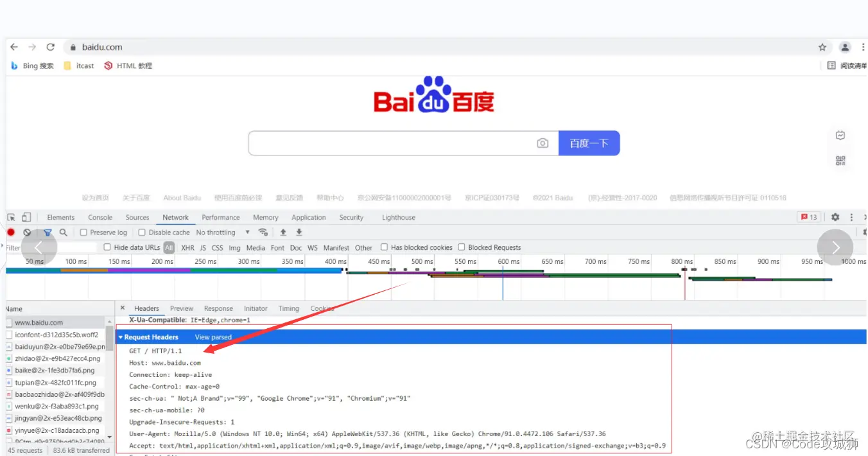Click the camera image search icon
The image size is (868, 456).
click(542, 143)
